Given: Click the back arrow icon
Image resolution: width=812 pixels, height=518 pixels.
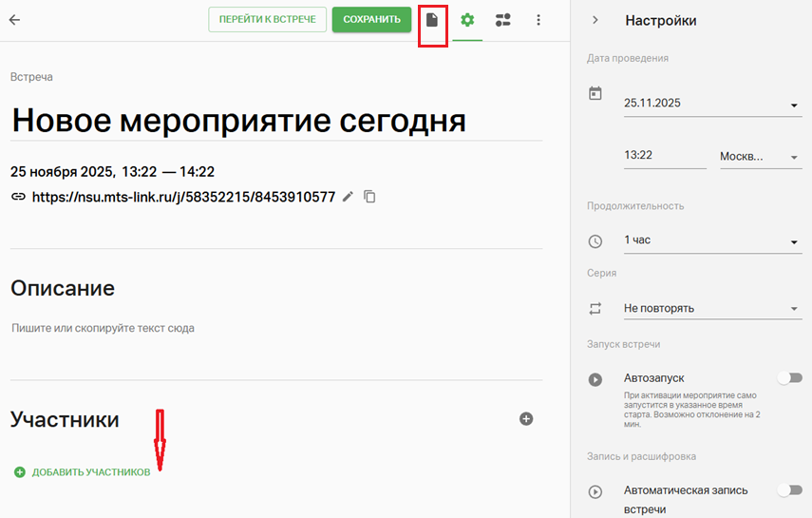Looking at the screenshot, I should [14, 20].
